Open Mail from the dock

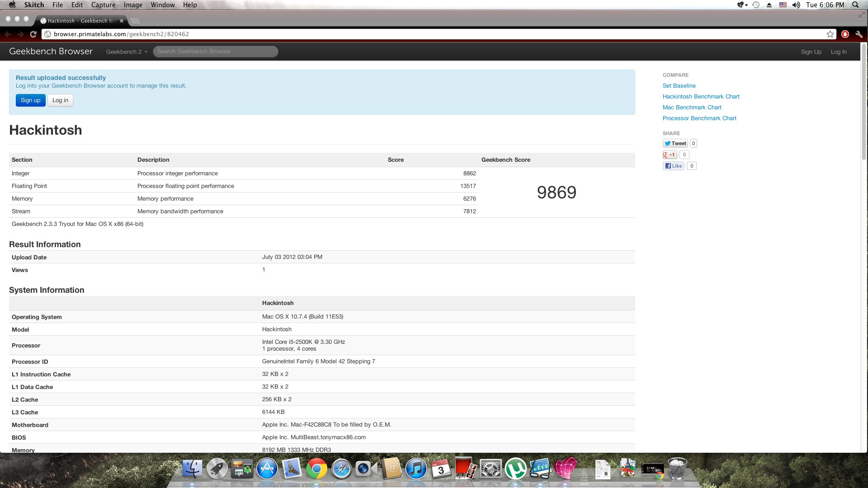tap(292, 469)
